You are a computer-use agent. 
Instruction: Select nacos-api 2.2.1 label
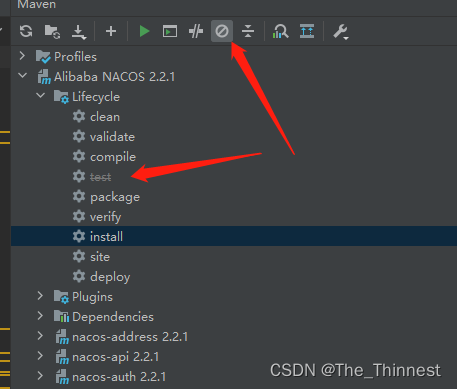point(116,357)
